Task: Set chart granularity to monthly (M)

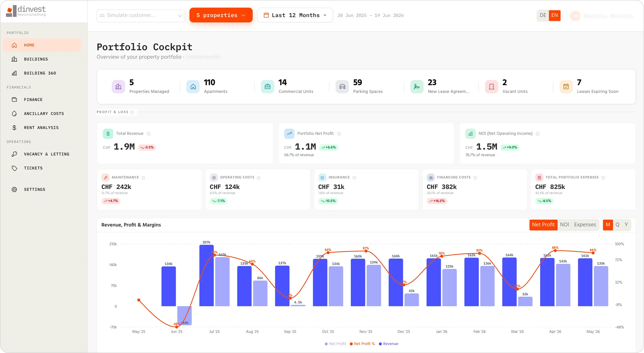Action: pyautogui.click(x=608, y=225)
